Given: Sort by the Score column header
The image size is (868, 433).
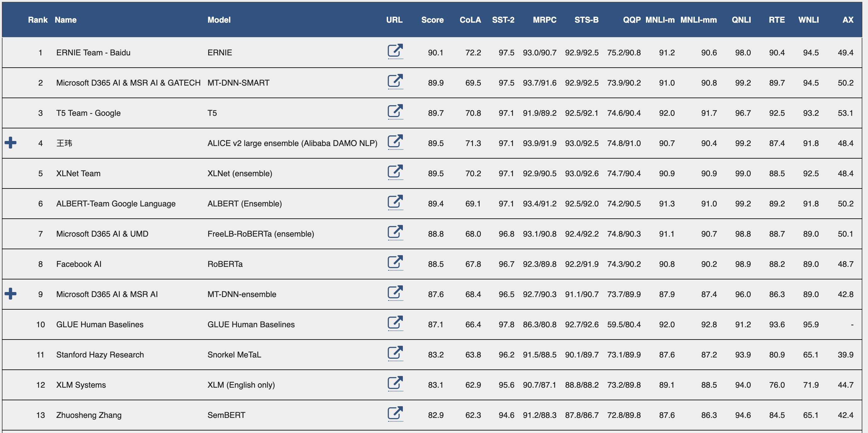Looking at the screenshot, I should pos(432,20).
